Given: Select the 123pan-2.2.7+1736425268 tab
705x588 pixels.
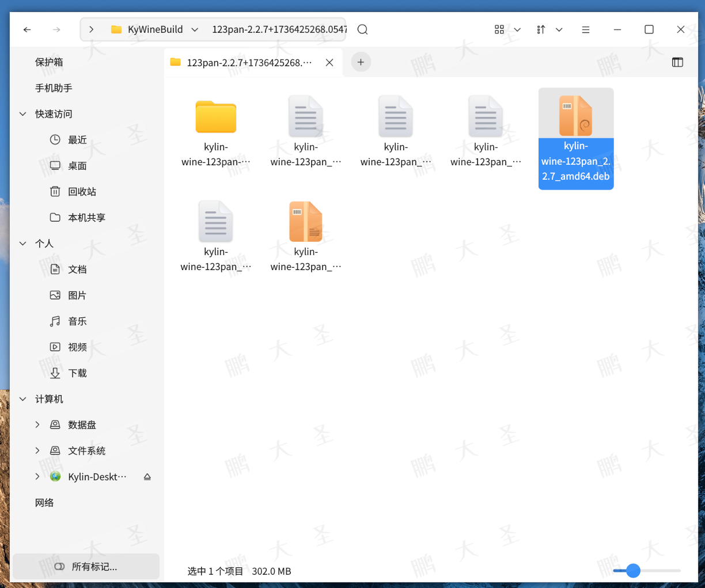Looking at the screenshot, I should point(249,62).
